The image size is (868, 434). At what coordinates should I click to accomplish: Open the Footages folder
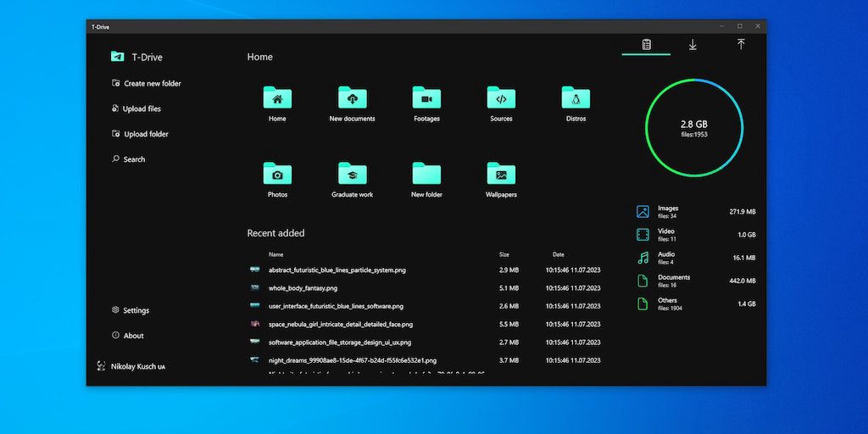tap(426, 98)
